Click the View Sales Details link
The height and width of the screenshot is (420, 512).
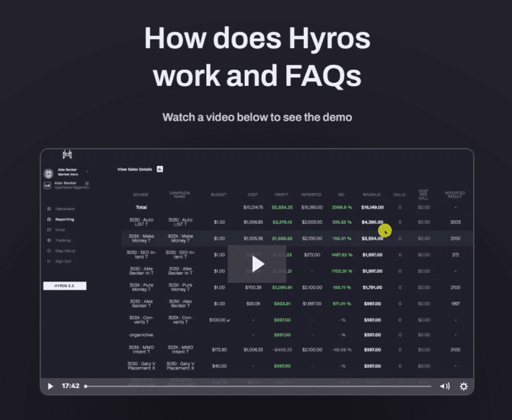(x=135, y=169)
